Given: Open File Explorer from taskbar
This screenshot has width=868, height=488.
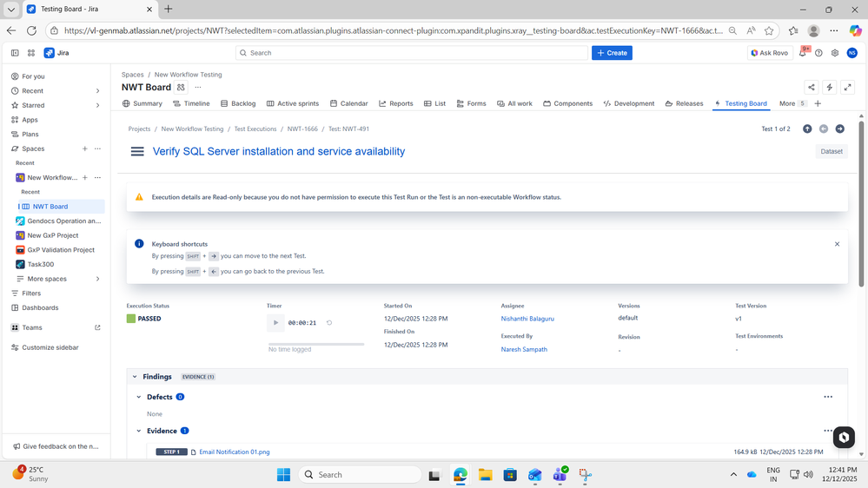Looking at the screenshot, I should point(485,475).
